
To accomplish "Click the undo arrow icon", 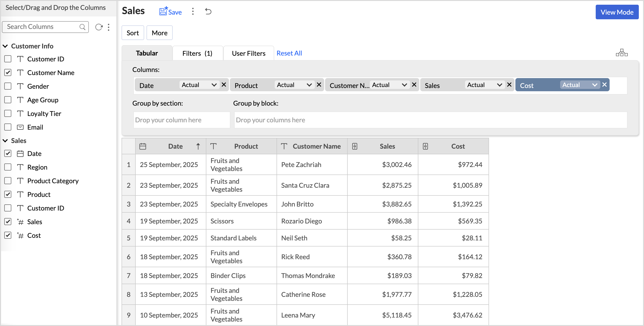I will 208,11.
